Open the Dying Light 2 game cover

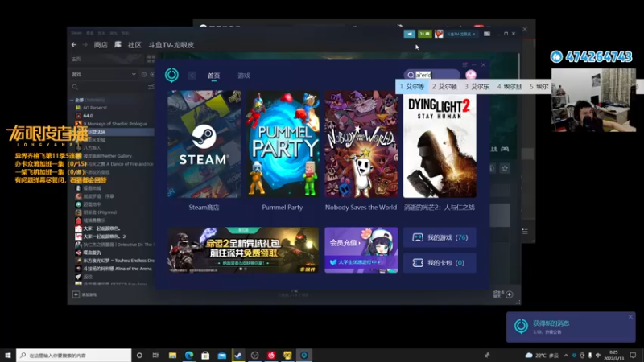click(440, 146)
